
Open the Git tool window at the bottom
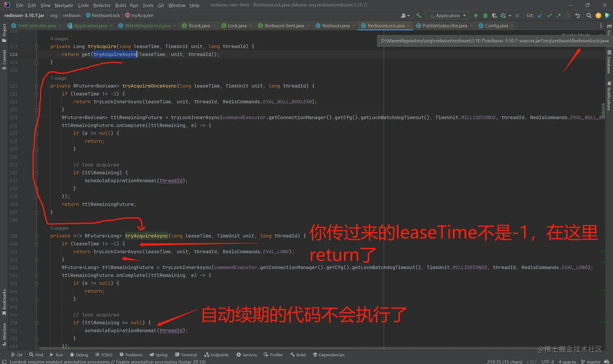tap(17, 355)
